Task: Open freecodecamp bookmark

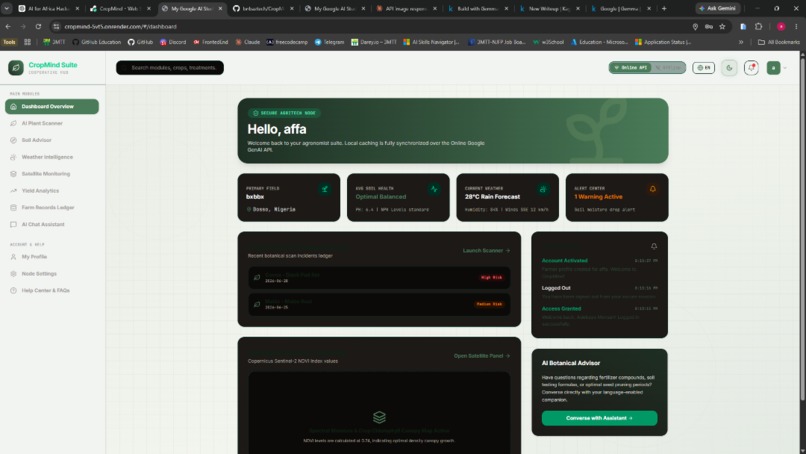Action: coord(287,42)
